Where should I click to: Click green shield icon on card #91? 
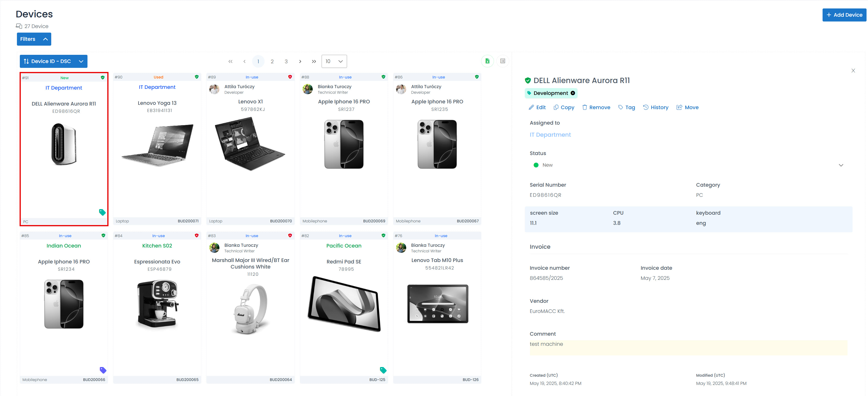tap(102, 78)
